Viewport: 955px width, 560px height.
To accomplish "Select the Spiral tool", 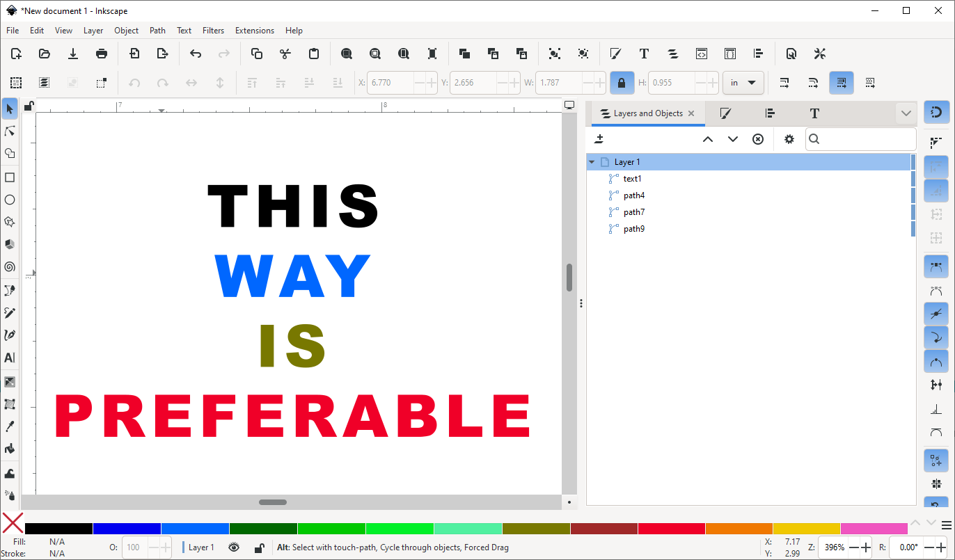I will 10,266.
